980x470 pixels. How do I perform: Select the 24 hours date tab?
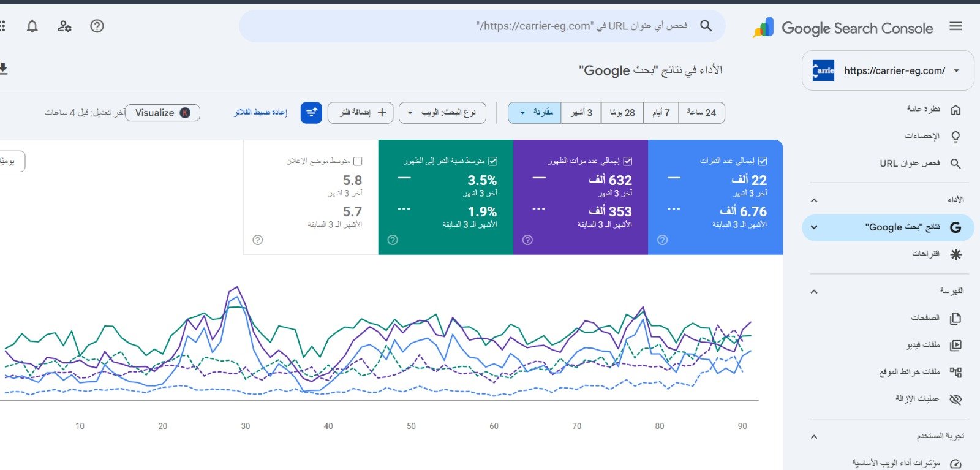pyautogui.click(x=701, y=113)
